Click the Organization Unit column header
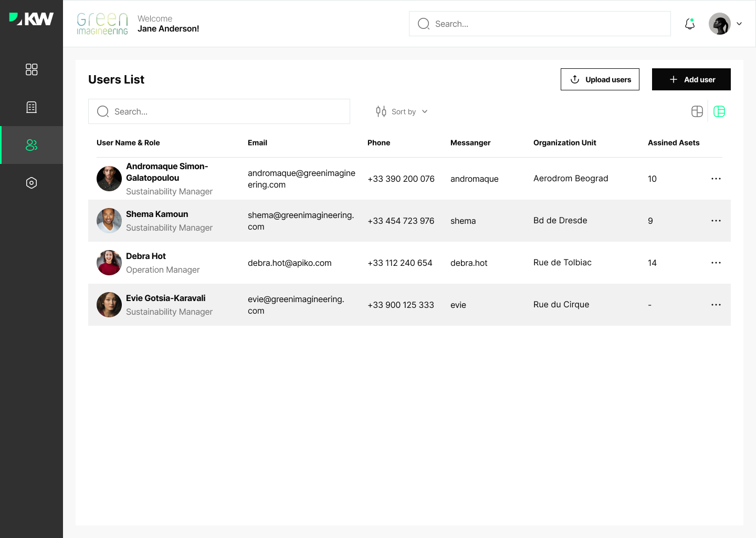The height and width of the screenshot is (538, 756). 565,142
